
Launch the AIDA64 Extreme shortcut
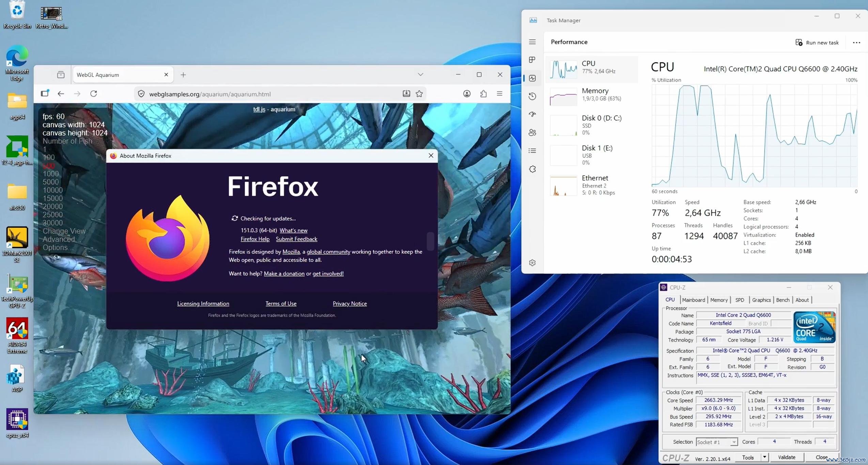[17, 336]
